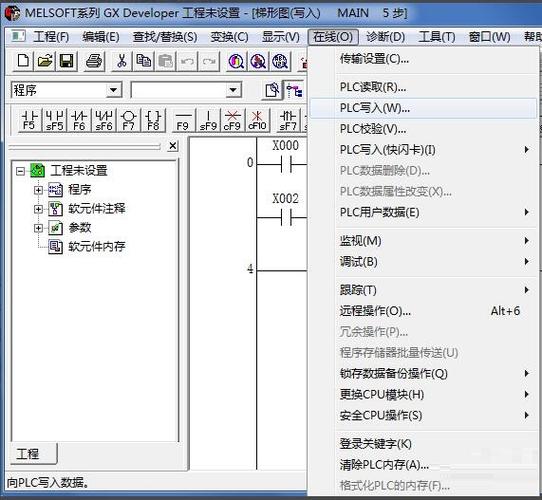Select X000 contact in ladder
This screenshot has height=500, width=542.
(x=286, y=164)
